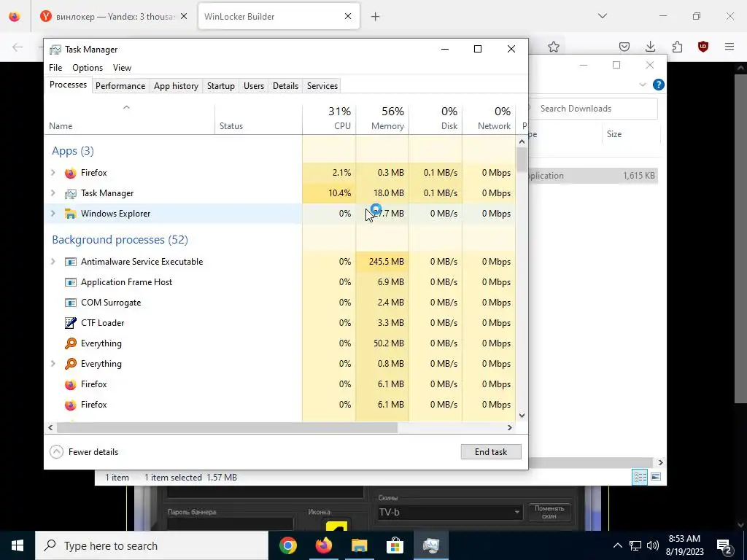Open Firefox Pocket save icon
Image resolution: width=747 pixels, height=560 pixels.
[624, 47]
